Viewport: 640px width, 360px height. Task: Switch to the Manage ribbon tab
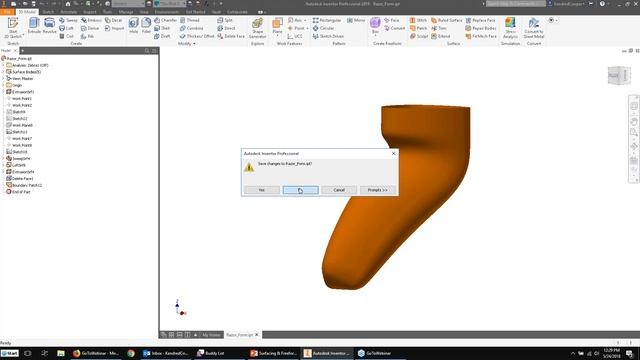[x=126, y=12]
